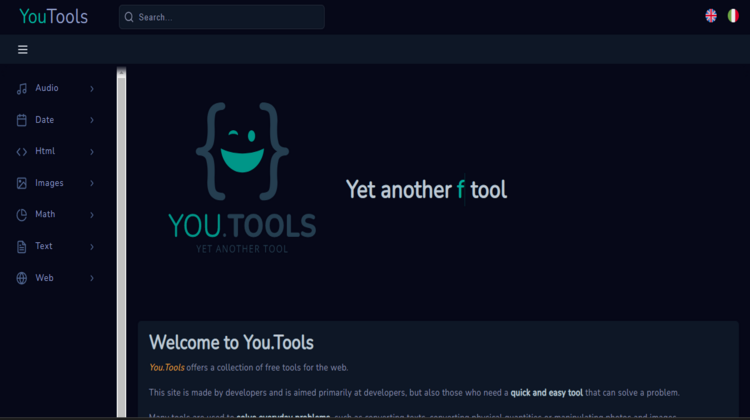
Task: Click the YouTools logo in header
Action: coord(54,17)
